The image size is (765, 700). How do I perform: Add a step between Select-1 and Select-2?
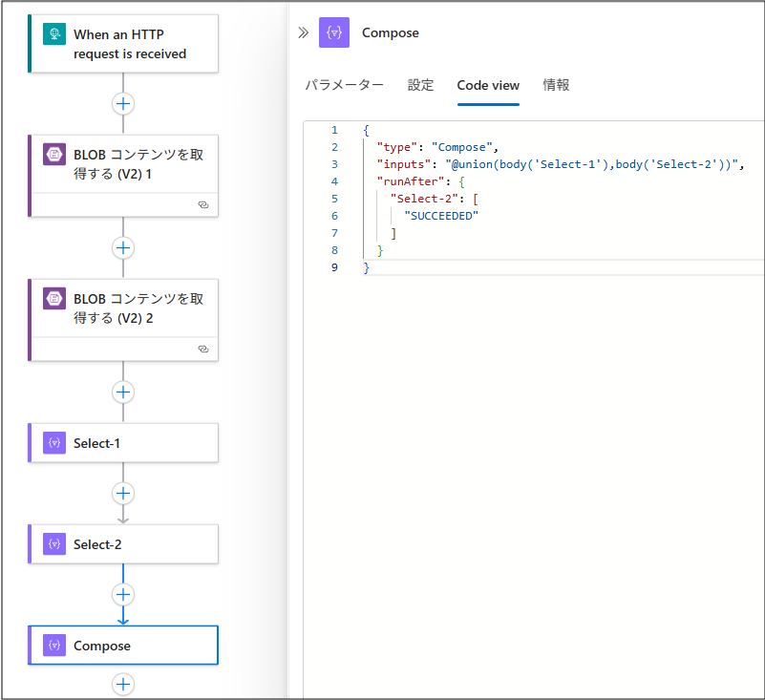tap(123, 493)
